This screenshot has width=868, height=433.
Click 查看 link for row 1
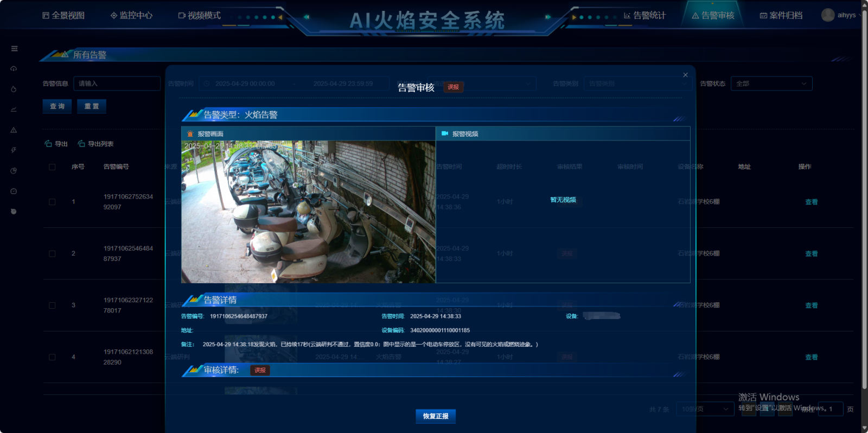[x=811, y=202]
